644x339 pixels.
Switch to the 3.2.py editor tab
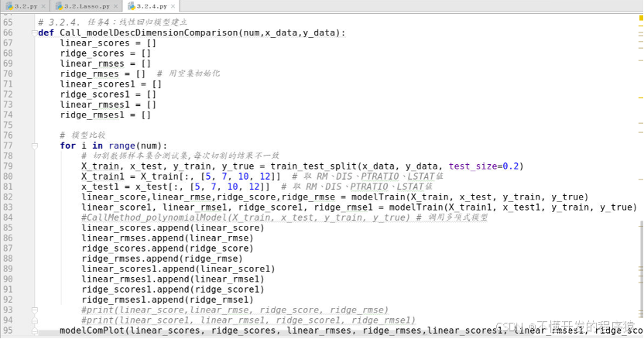[26, 6]
